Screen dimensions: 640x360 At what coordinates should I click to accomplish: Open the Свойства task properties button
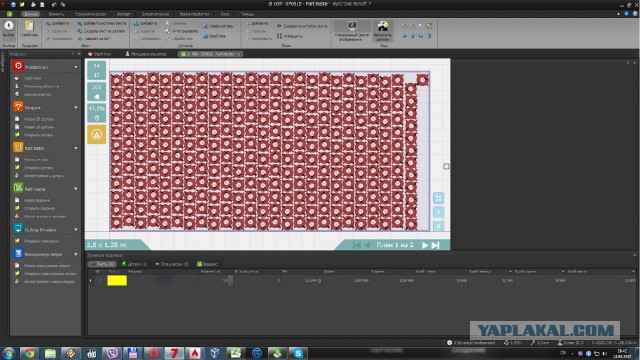[x=29, y=29]
